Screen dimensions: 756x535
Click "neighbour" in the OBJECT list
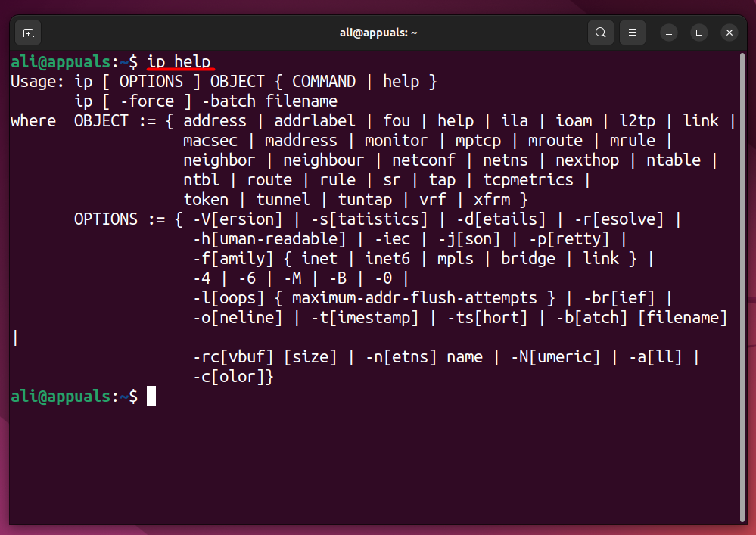pos(323,160)
